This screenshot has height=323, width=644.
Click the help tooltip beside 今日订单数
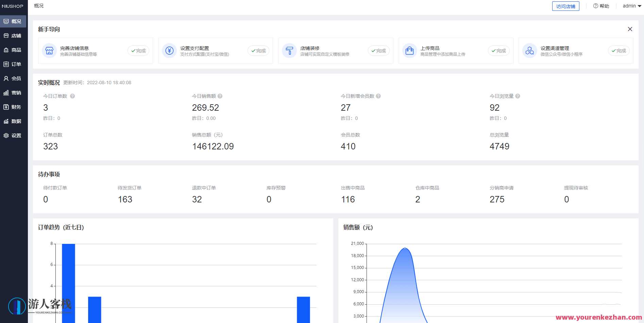click(72, 96)
